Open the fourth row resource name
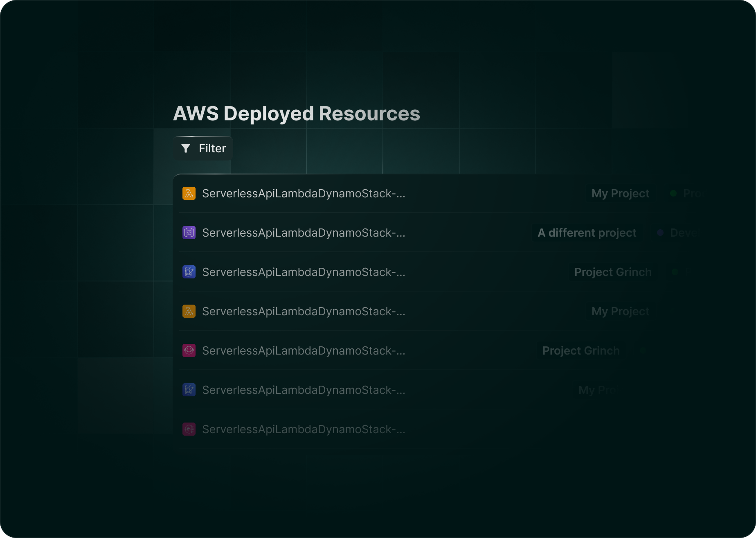Image resolution: width=756 pixels, height=538 pixels. [x=304, y=311]
